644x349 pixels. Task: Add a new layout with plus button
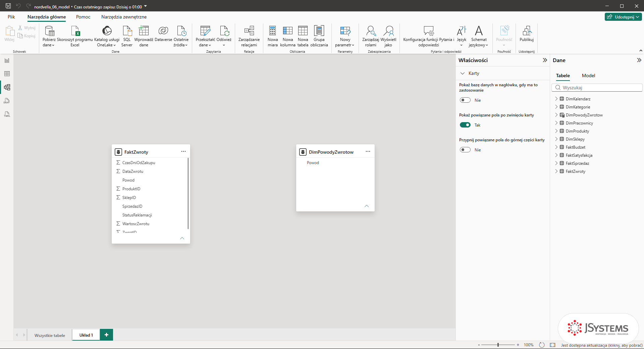(x=106, y=335)
